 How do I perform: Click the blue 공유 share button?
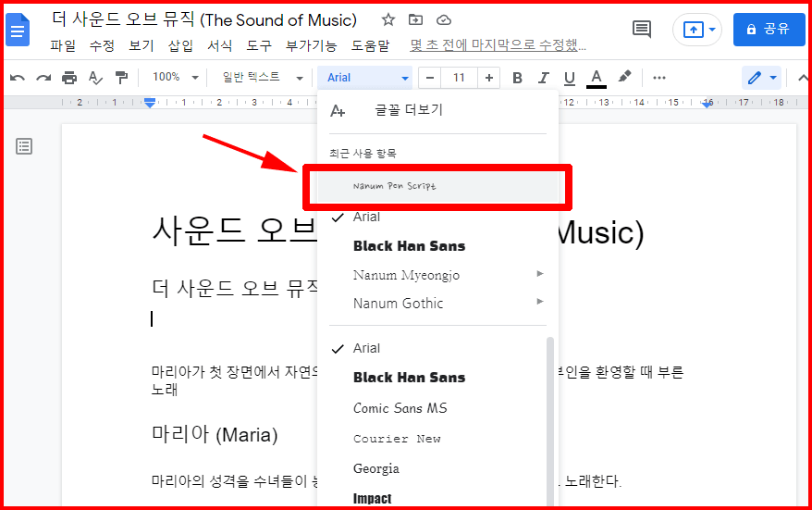point(769,30)
